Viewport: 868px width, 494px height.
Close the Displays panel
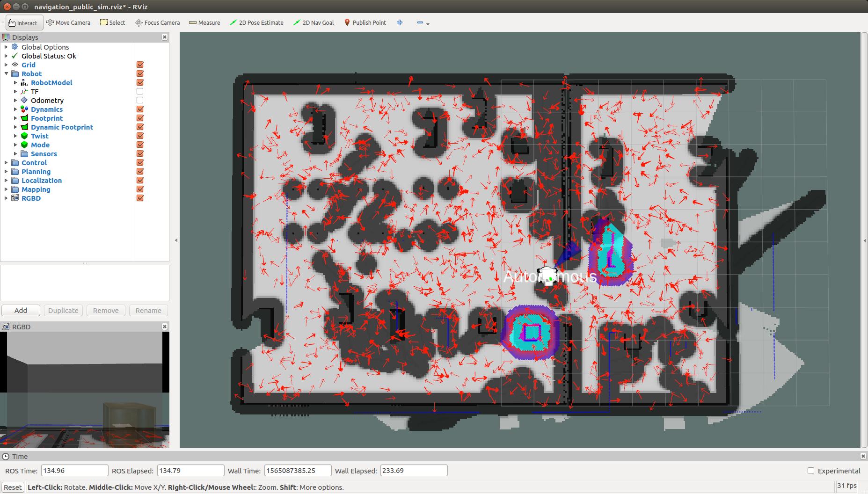point(165,37)
